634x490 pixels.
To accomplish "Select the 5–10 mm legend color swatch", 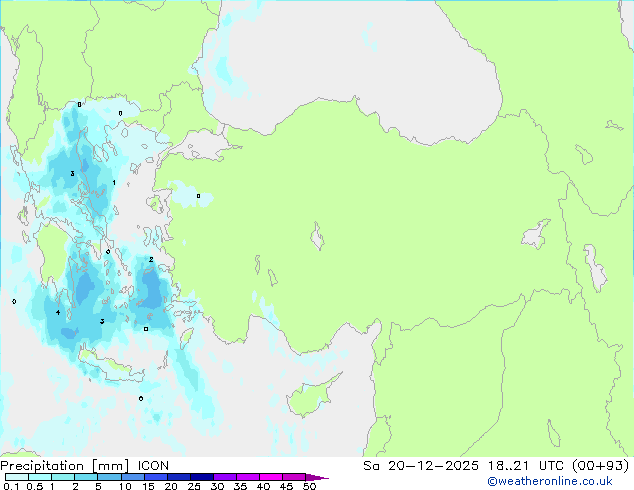I will click(x=109, y=477).
